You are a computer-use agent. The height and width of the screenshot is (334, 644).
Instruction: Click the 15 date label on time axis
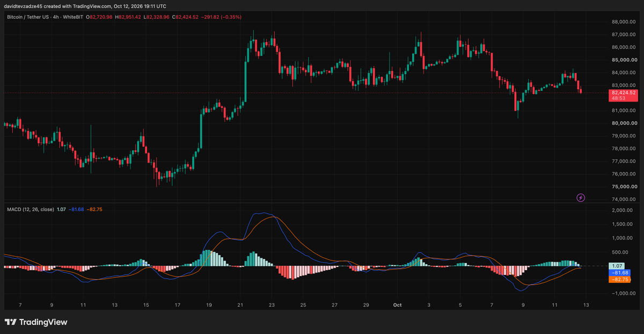click(x=145, y=305)
